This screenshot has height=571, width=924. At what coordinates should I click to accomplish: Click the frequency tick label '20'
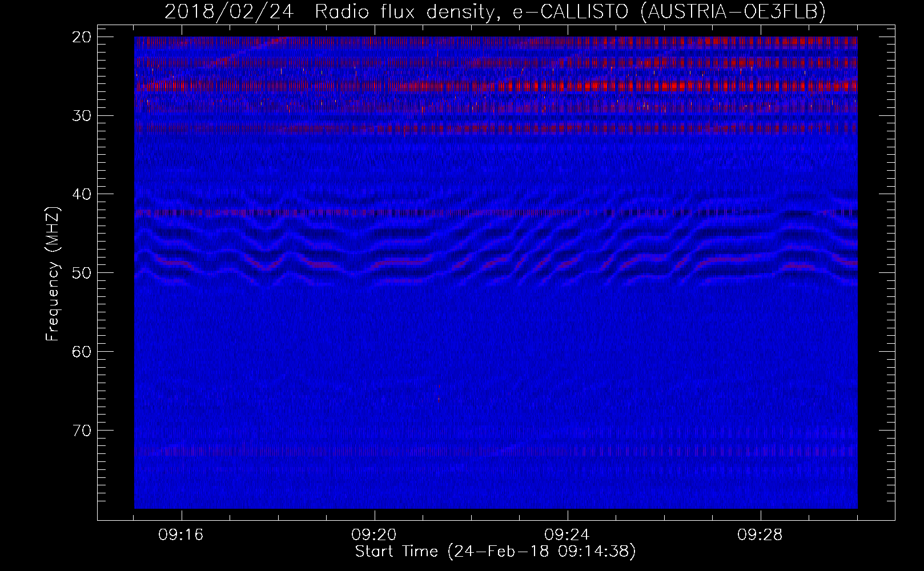82,37
